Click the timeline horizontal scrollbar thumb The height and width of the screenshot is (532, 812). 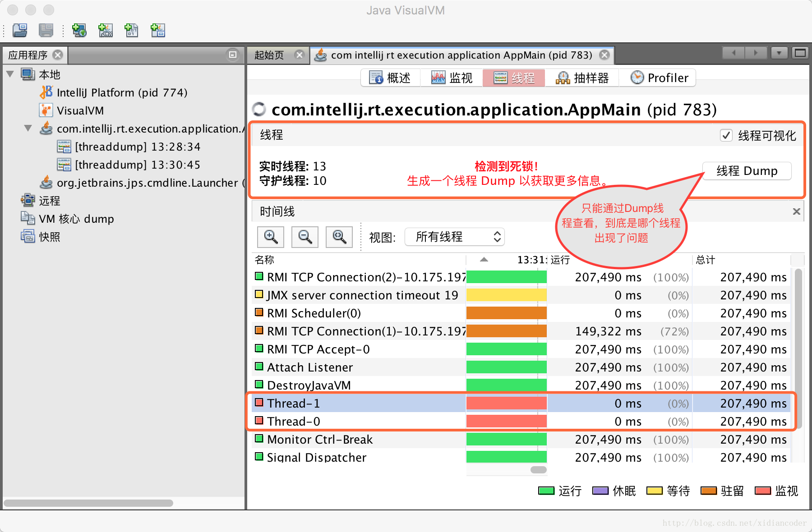pyautogui.click(x=539, y=469)
